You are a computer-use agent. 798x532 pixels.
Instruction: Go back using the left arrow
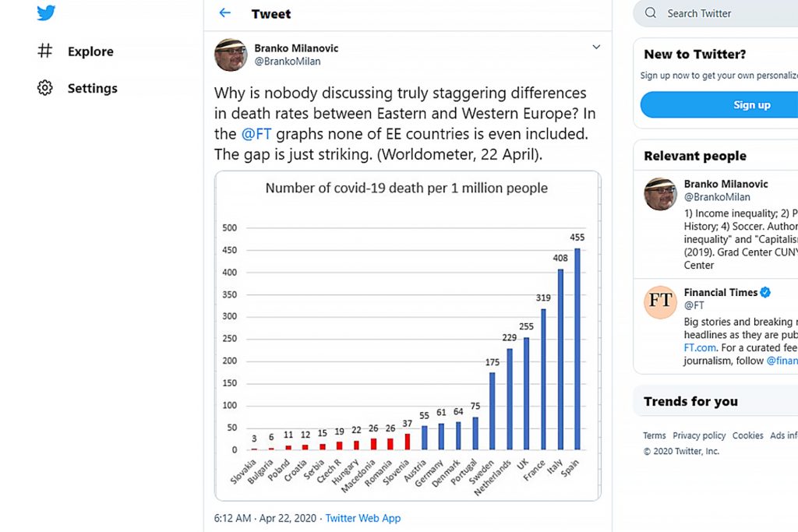pos(225,13)
